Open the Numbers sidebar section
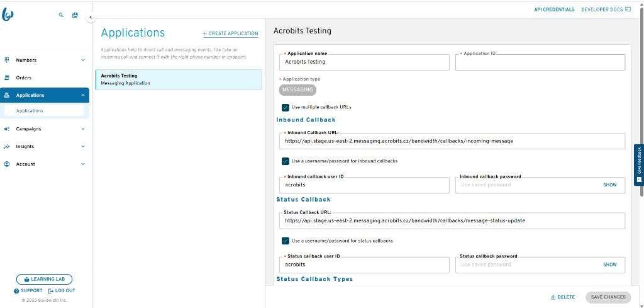Image resolution: width=644 pixels, height=308 pixels. pyautogui.click(x=45, y=60)
